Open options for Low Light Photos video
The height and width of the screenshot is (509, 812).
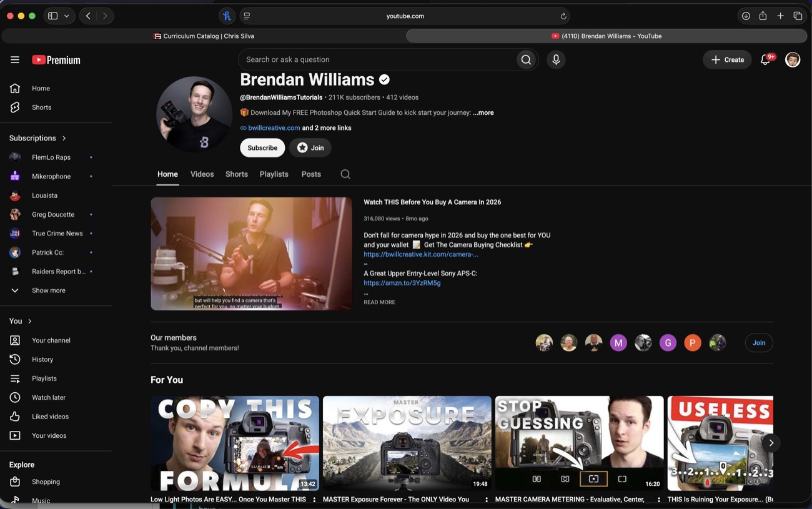click(x=314, y=500)
